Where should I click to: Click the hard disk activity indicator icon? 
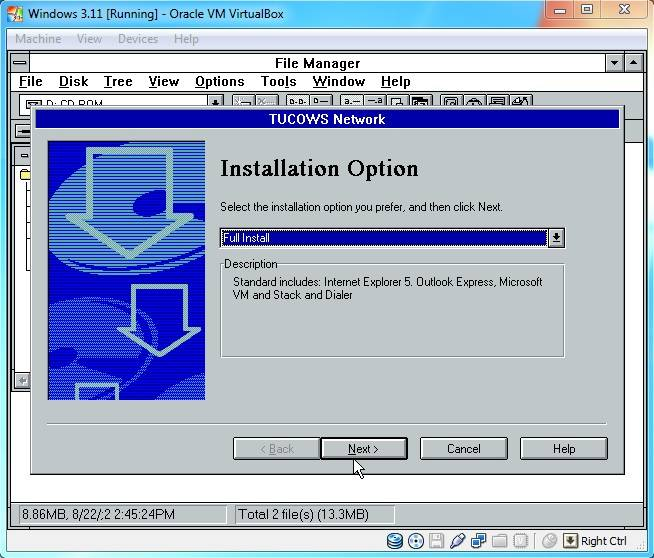point(395,541)
